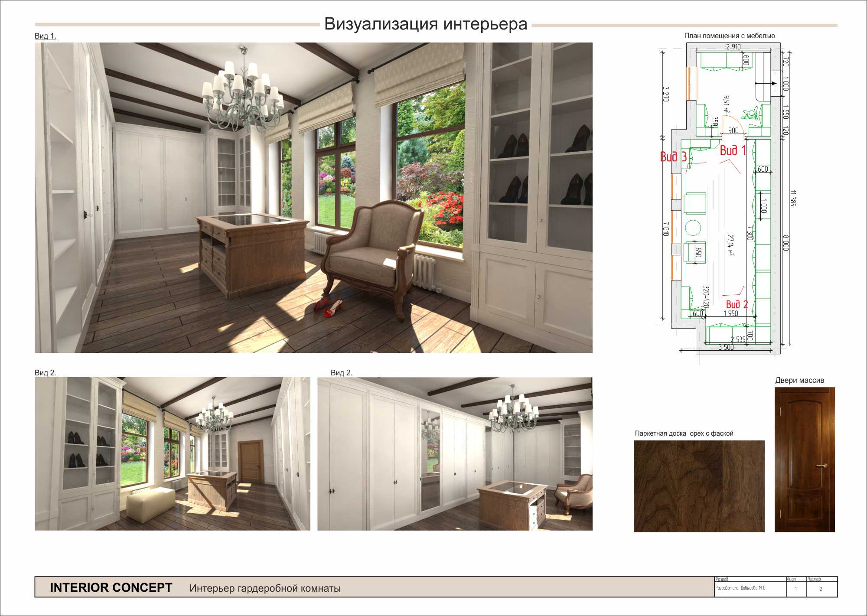Click the title "Визуализация интерьера"

click(426, 24)
